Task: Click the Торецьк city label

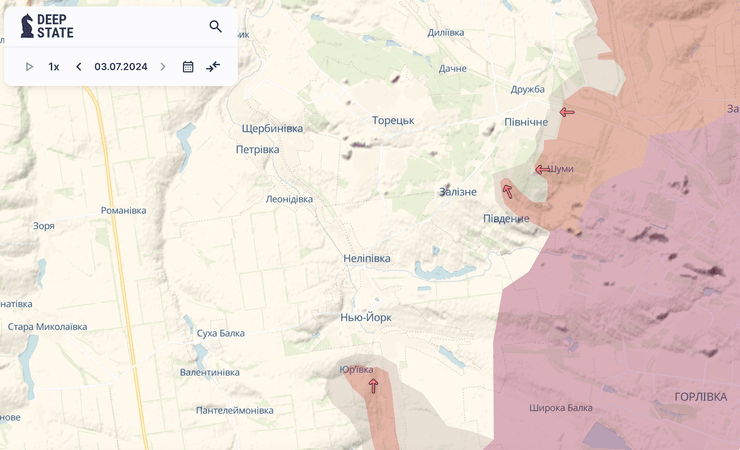Action: pyautogui.click(x=393, y=121)
